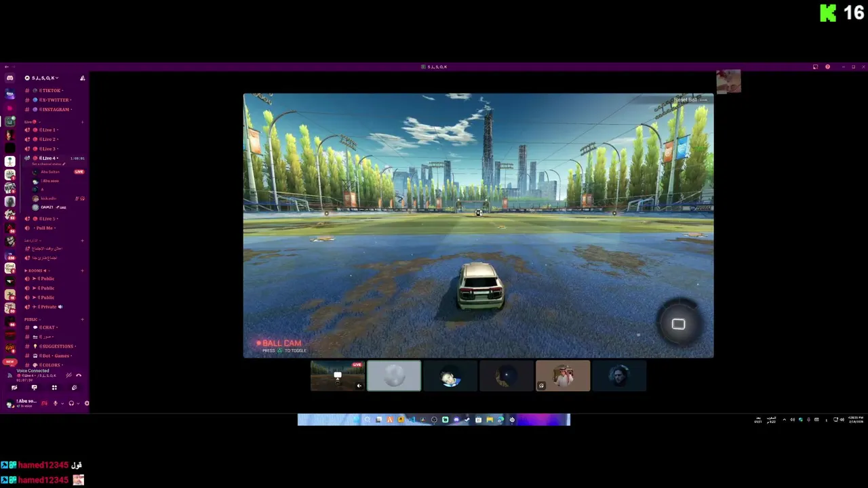Screen dimensions: 868x488
Task: Toggle the camera on in voice panel
Action: [14, 388]
